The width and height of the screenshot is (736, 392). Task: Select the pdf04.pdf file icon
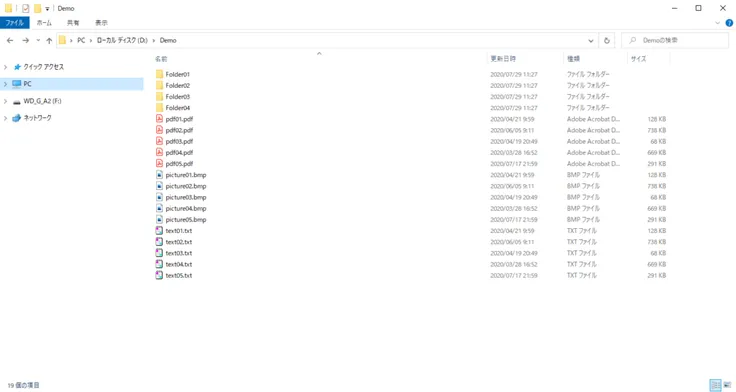click(x=160, y=152)
